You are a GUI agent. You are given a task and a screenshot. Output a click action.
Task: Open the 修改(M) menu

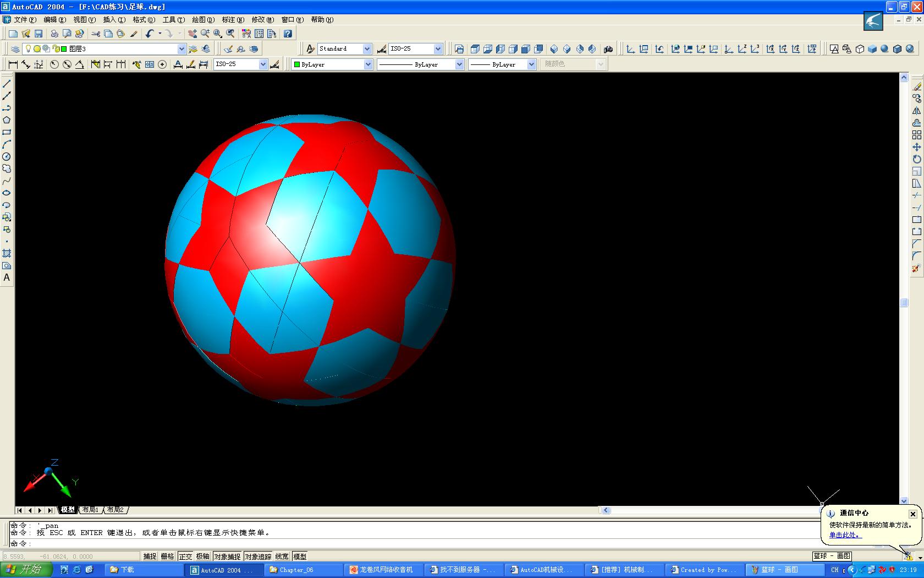click(x=262, y=20)
